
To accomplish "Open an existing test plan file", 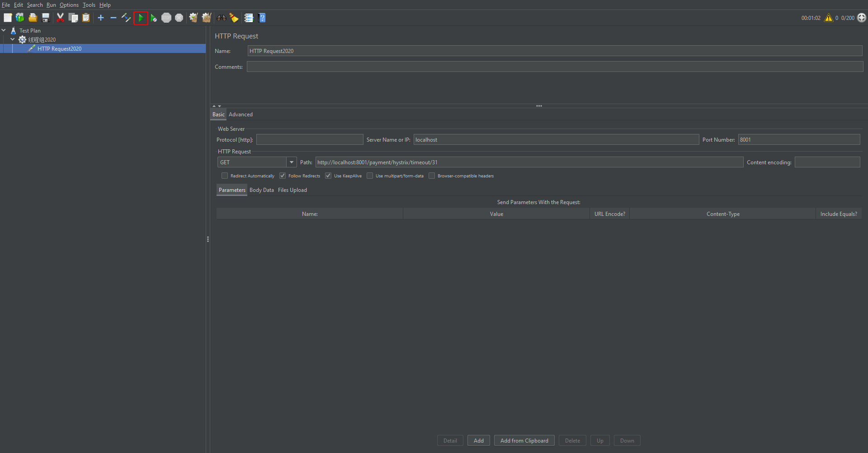I will pos(33,18).
